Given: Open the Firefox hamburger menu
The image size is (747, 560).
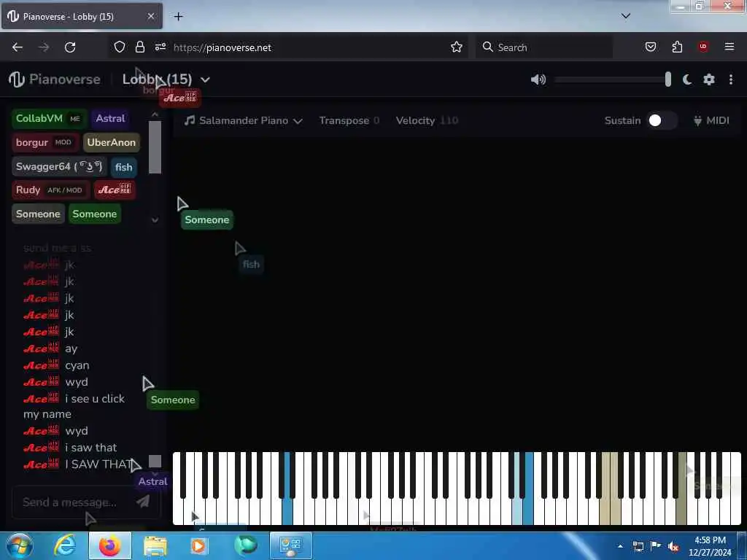Looking at the screenshot, I should click(x=729, y=47).
